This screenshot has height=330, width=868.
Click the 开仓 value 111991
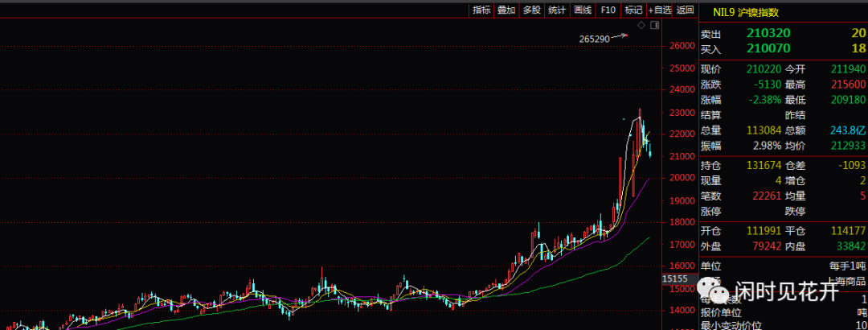[764, 231]
